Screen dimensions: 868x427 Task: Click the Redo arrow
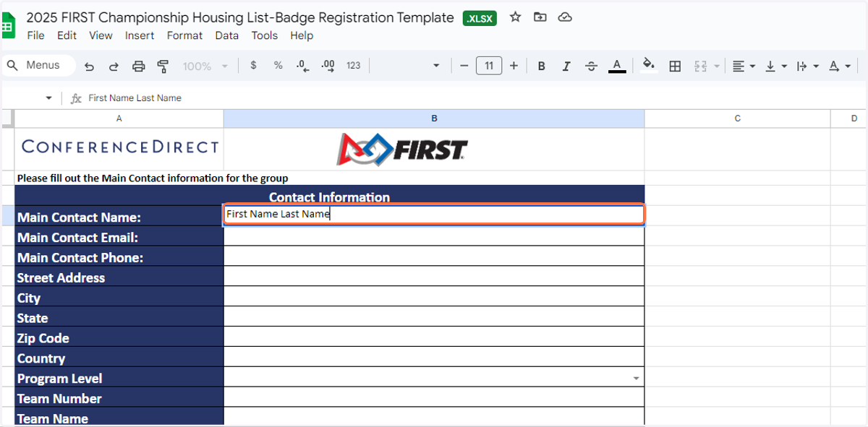point(114,66)
